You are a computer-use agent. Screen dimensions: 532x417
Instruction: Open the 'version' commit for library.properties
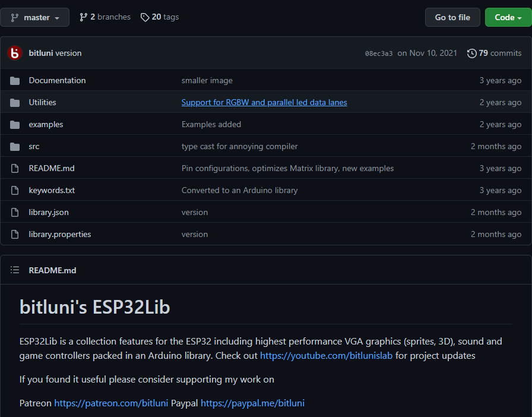pyautogui.click(x=195, y=235)
